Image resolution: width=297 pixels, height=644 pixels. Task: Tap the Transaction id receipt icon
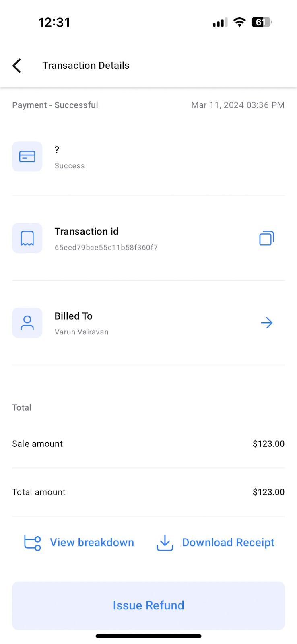pos(27,238)
